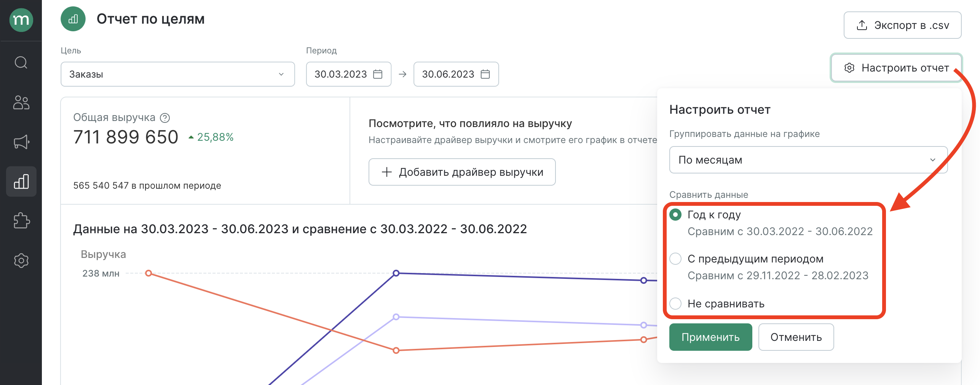Click the chart heading Данные на 30.03.2023 - 30.06.2023

tap(300, 229)
